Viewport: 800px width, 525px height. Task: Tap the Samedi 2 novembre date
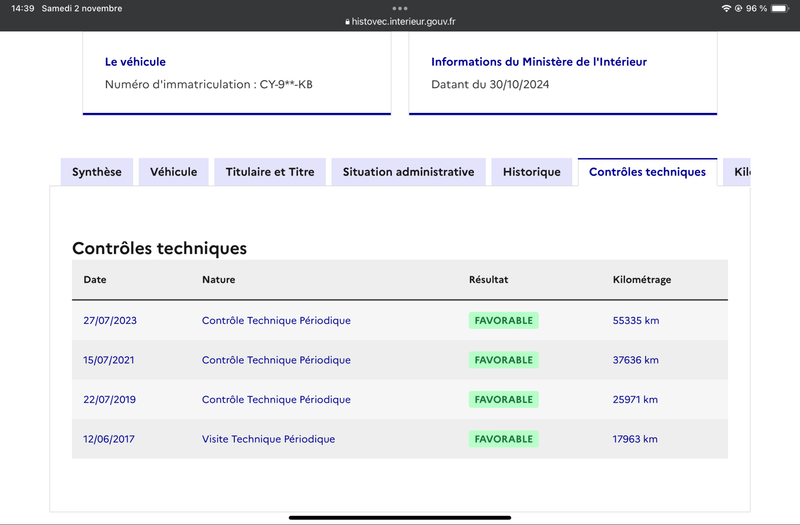point(82,8)
